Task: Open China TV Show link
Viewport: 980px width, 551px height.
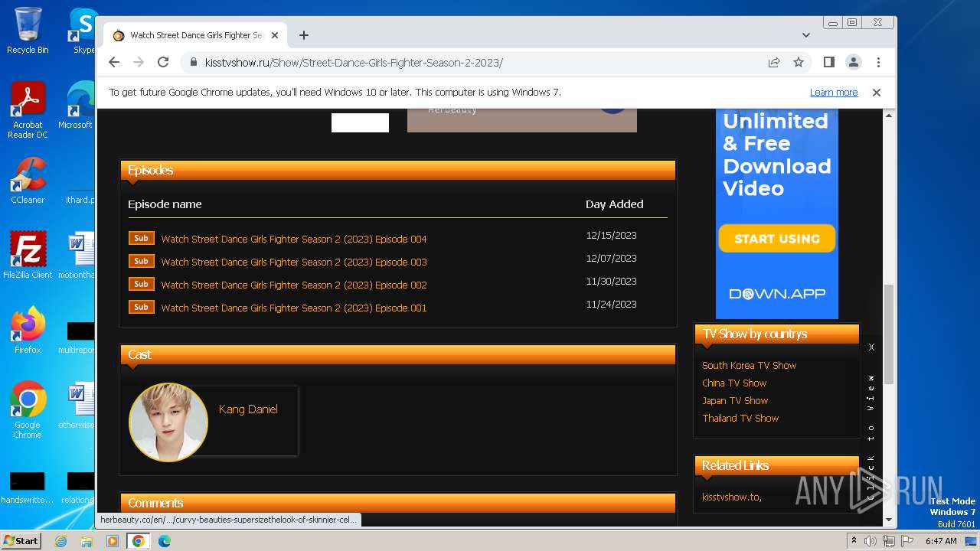Action: click(734, 383)
